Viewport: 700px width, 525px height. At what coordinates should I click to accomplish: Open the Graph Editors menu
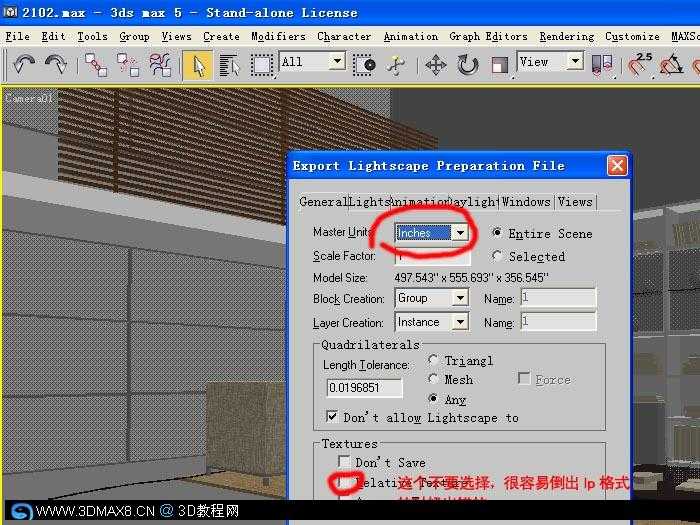488,37
